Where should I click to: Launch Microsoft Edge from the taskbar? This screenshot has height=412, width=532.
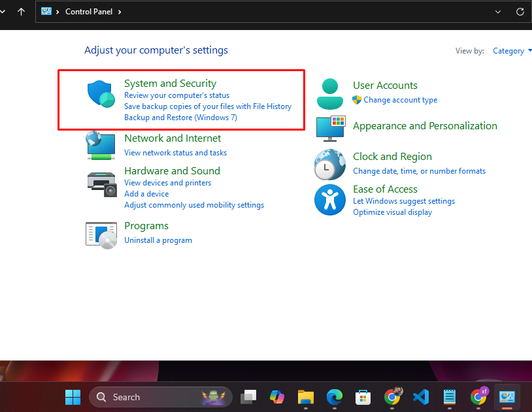(x=335, y=396)
